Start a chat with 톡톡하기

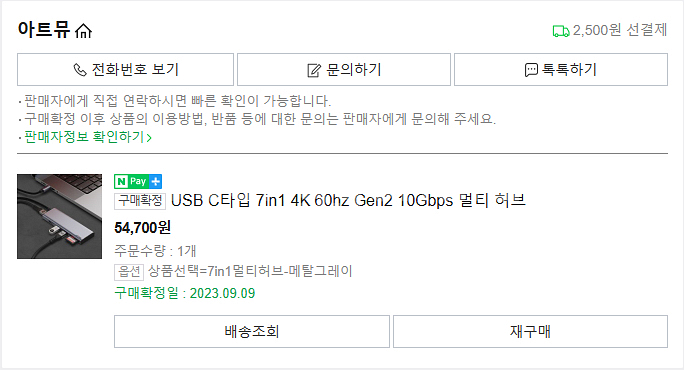561,70
